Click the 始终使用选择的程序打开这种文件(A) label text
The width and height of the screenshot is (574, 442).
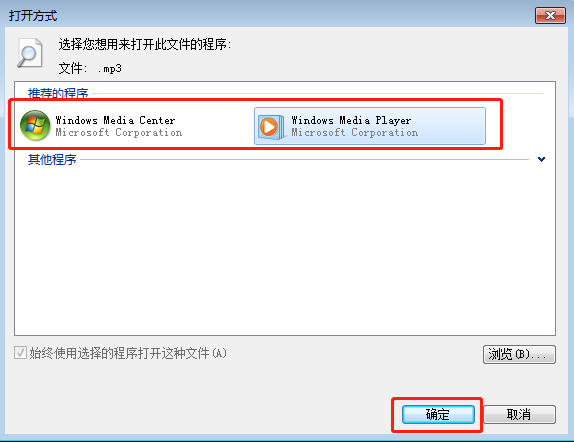[x=128, y=353]
